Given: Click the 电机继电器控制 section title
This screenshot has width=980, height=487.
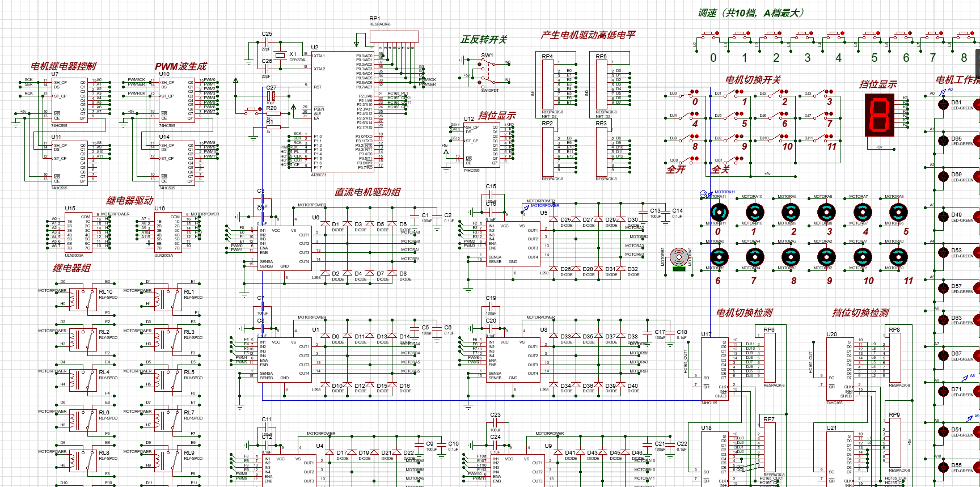Looking at the screenshot, I should [64, 66].
